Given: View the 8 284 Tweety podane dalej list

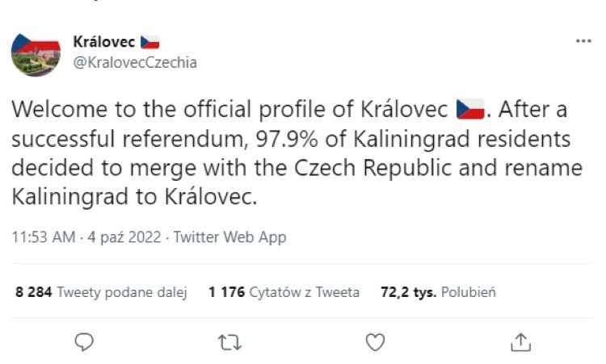Looking at the screenshot, I should [x=102, y=292].
